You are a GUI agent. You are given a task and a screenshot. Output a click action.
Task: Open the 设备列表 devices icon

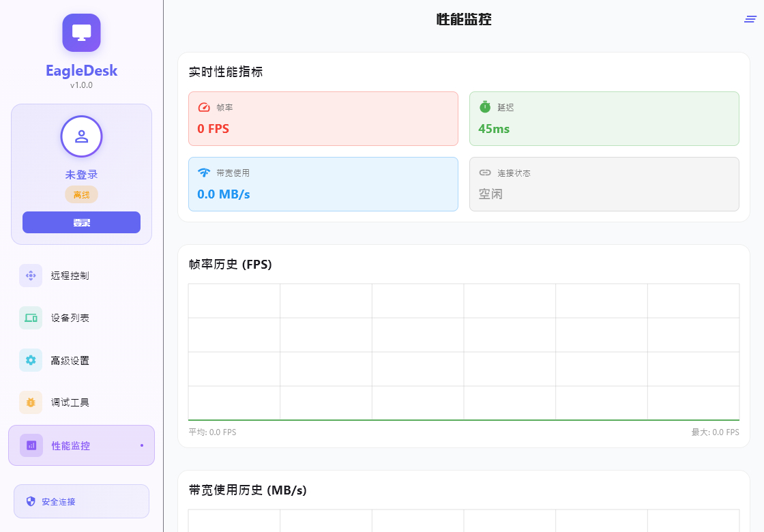[x=30, y=318]
